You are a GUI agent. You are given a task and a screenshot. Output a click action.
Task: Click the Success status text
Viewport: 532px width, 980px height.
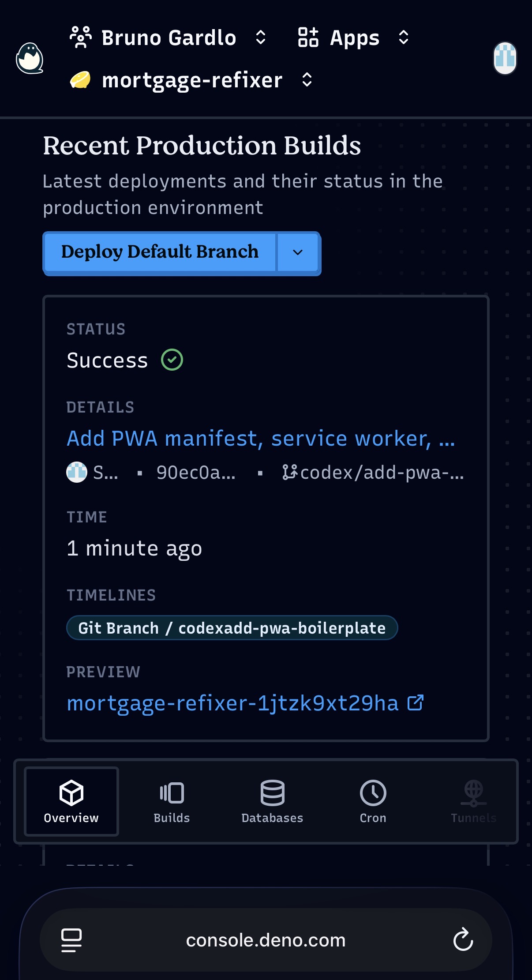tap(107, 360)
